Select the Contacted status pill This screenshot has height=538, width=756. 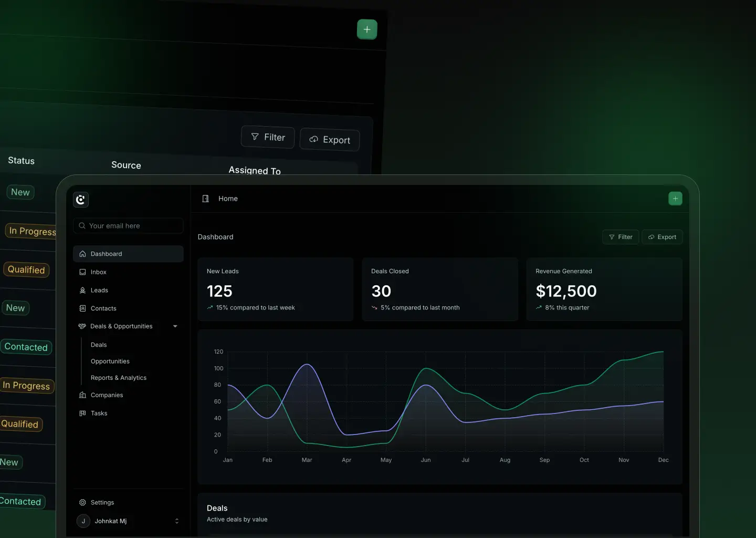tap(26, 347)
